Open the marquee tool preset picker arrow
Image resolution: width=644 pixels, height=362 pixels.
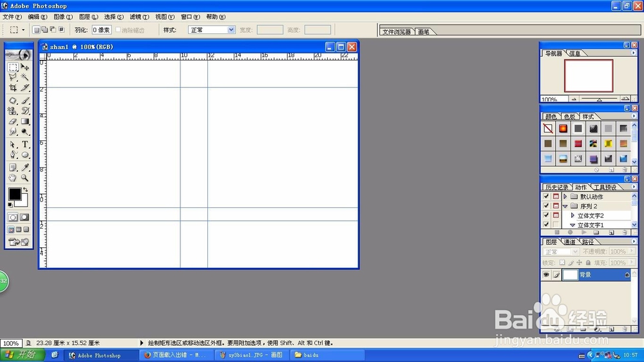point(23,30)
